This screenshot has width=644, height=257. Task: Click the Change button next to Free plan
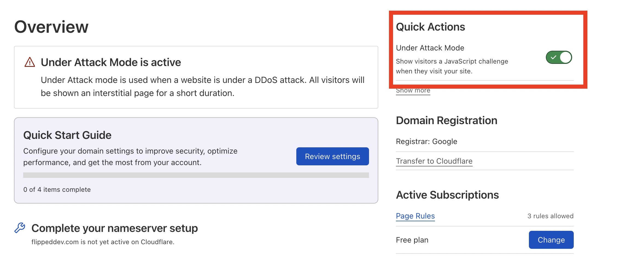pos(551,240)
